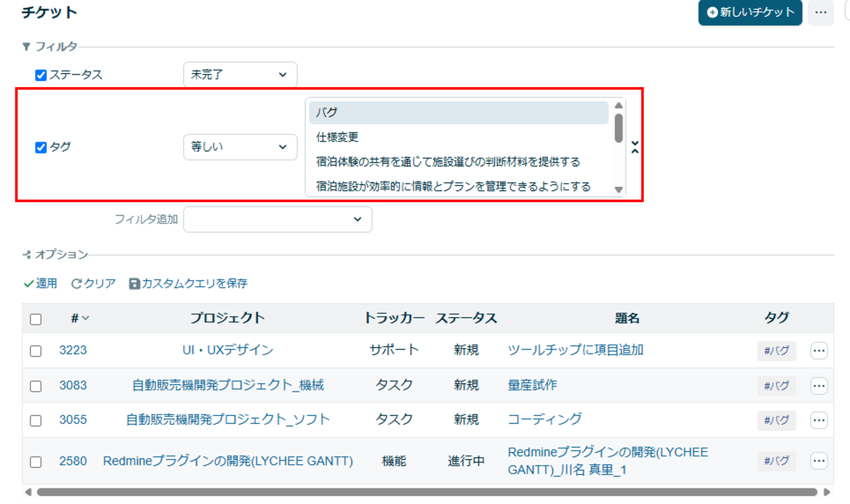Image resolution: width=850 pixels, height=504 pixels.
Task: Select the バグ tag option
Action: click(x=459, y=113)
